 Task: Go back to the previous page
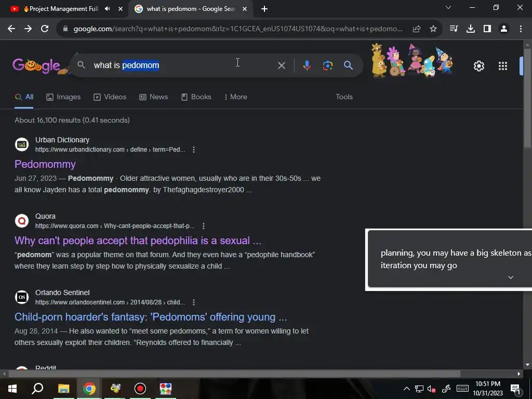(11, 29)
